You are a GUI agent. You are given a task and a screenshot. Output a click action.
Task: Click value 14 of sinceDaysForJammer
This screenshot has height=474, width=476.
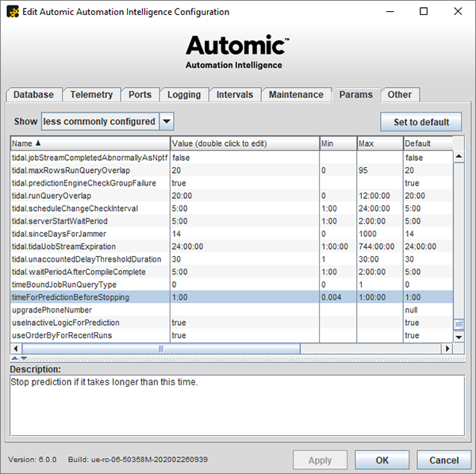click(x=244, y=234)
